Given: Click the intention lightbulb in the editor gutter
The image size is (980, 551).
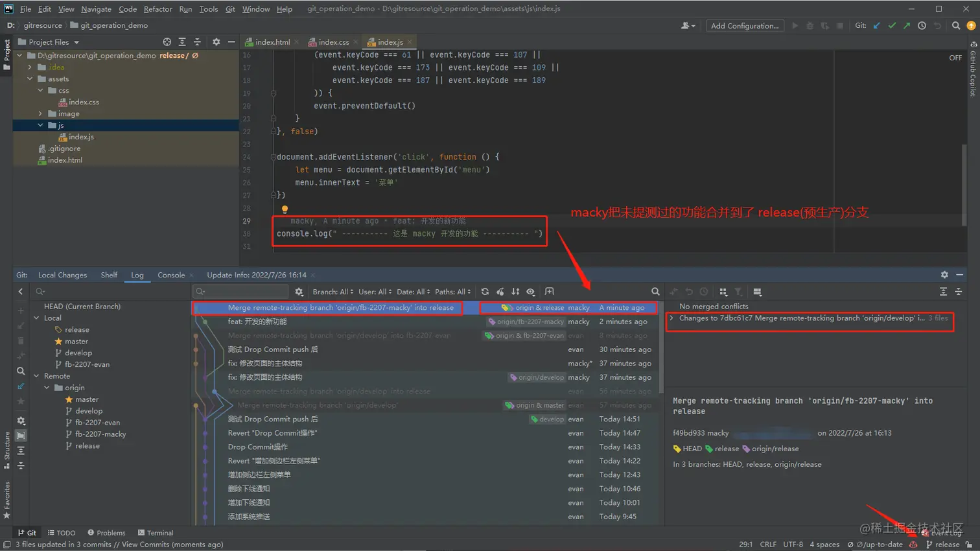Looking at the screenshot, I should point(285,209).
